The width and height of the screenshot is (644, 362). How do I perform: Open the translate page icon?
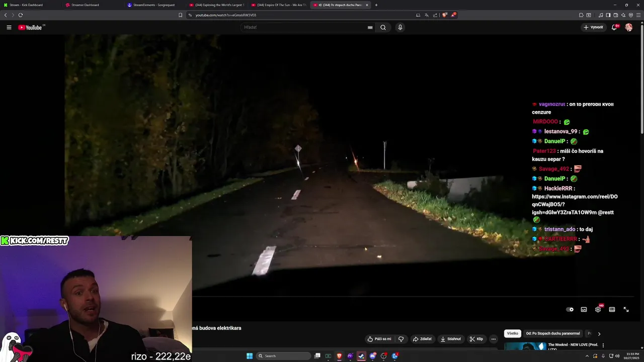point(427,15)
